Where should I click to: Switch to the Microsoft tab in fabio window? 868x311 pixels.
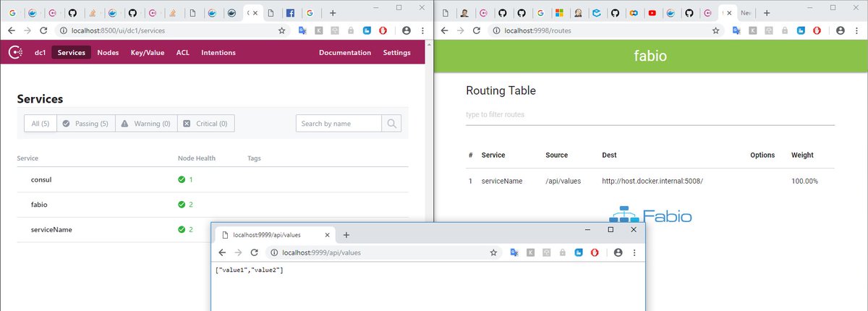(x=558, y=13)
